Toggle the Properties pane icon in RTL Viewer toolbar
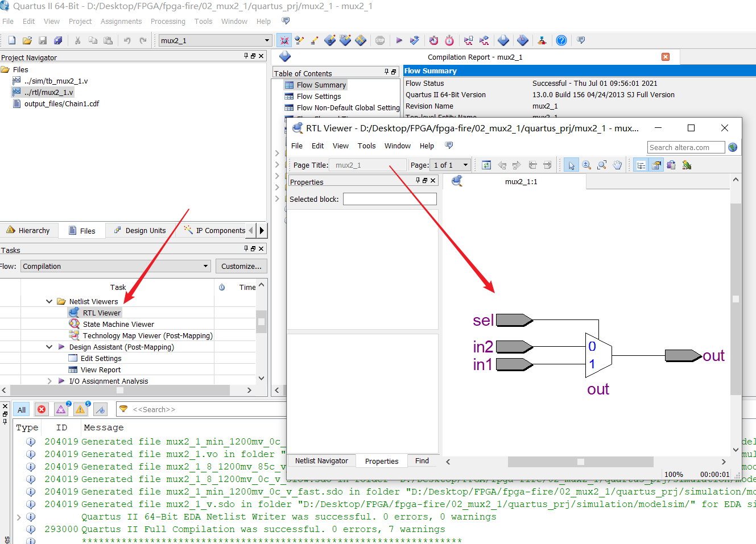 pyautogui.click(x=656, y=165)
